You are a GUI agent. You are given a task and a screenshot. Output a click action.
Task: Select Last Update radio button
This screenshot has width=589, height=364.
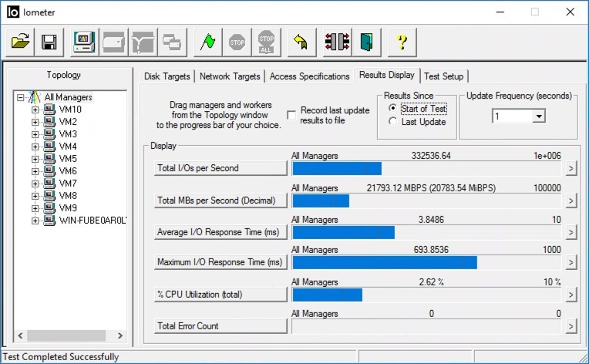(x=392, y=121)
